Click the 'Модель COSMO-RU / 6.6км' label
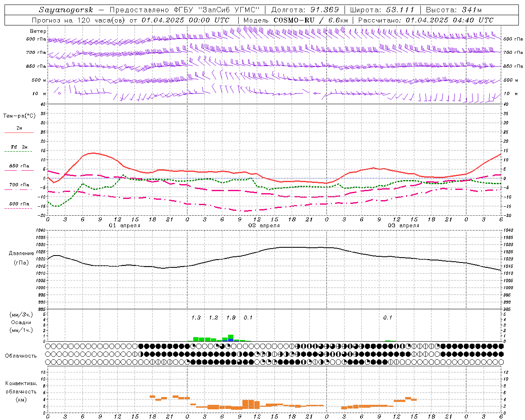 pos(296,20)
